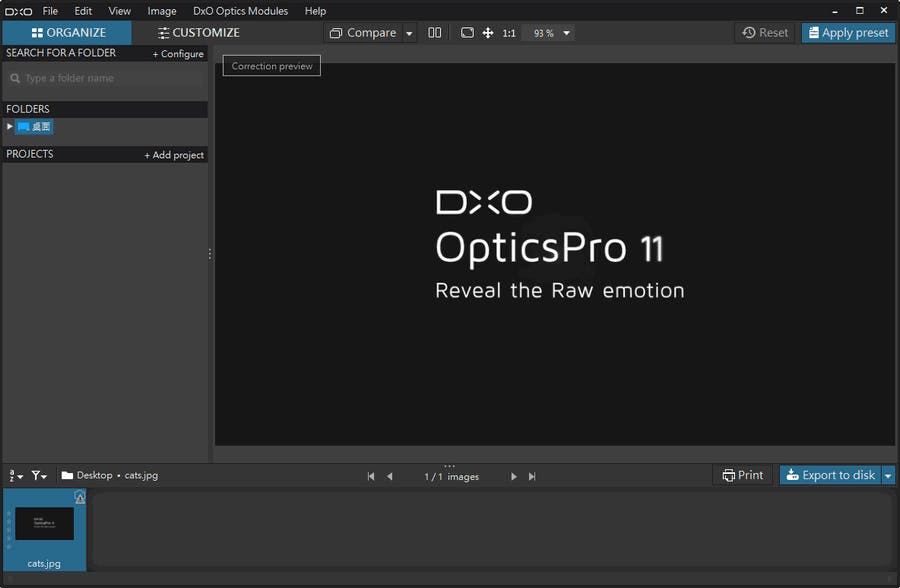The height and width of the screenshot is (588, 900).
Task: Expand the desktop folder tree arrow
Action: 9,126
